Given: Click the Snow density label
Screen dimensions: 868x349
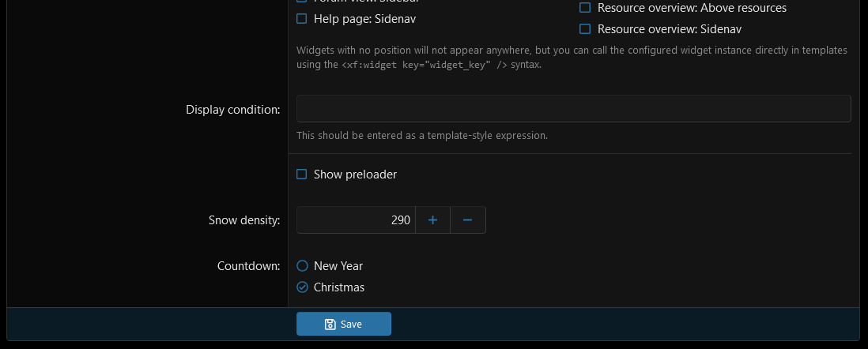Looking at the screenshot, I should [244, 220].
